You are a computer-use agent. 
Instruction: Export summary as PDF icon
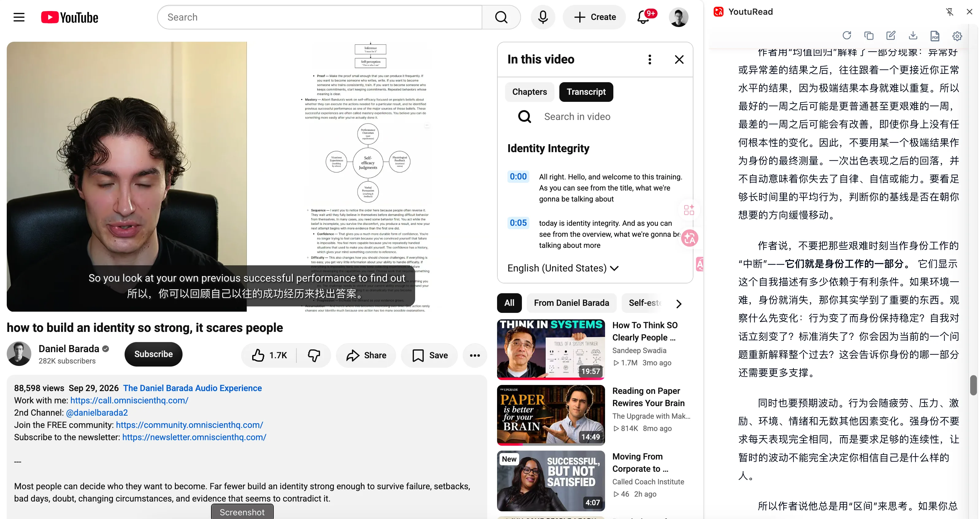pyautogui.click(x=935, y=36)
